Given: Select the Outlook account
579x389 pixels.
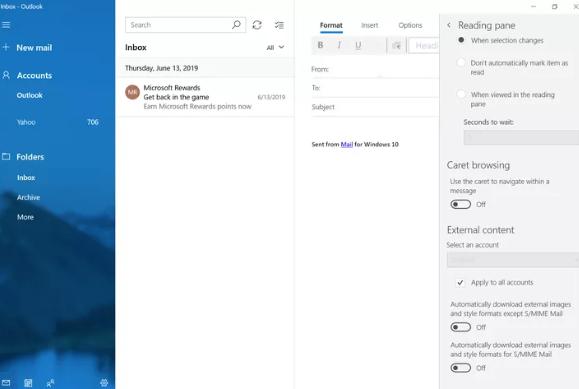Looking at the screenshot, I should [30, 95].
